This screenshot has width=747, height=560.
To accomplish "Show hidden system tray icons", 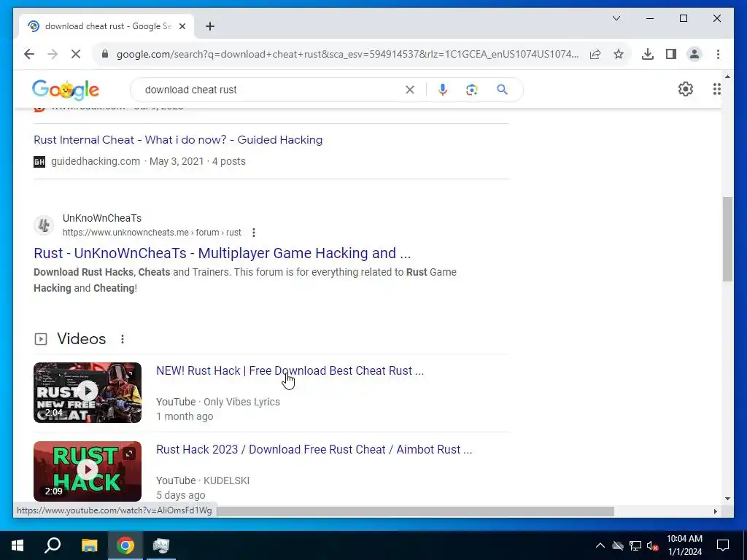I will point(600,545).
